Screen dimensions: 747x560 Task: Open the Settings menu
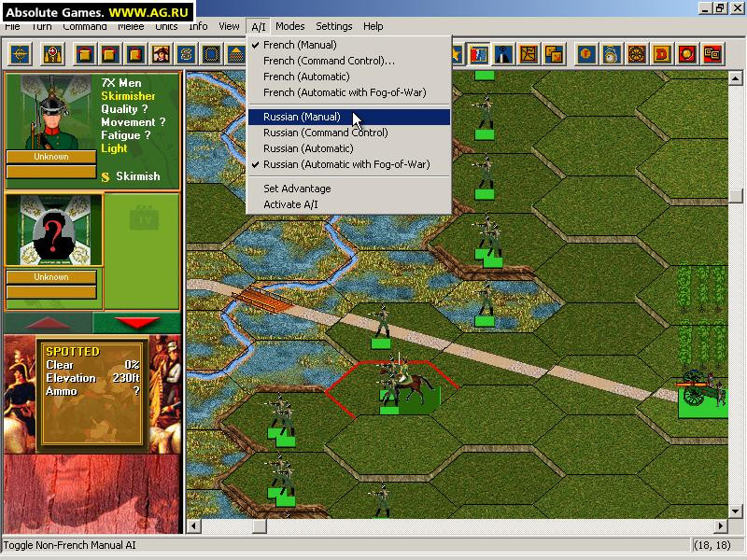click(334, 27)
